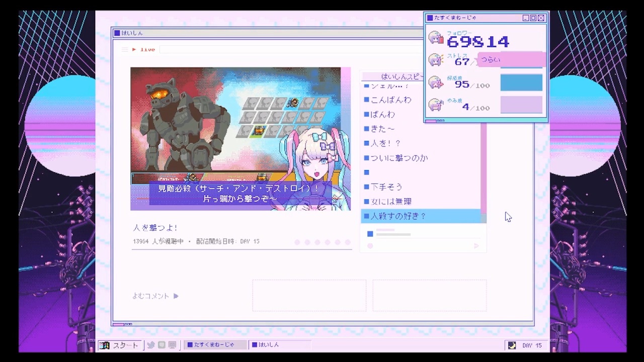Open the スタート start menu

(x=120, y=345)
